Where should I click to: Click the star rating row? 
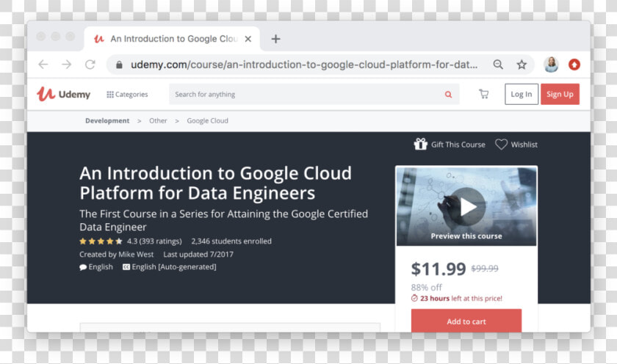[x=101, y=241]
